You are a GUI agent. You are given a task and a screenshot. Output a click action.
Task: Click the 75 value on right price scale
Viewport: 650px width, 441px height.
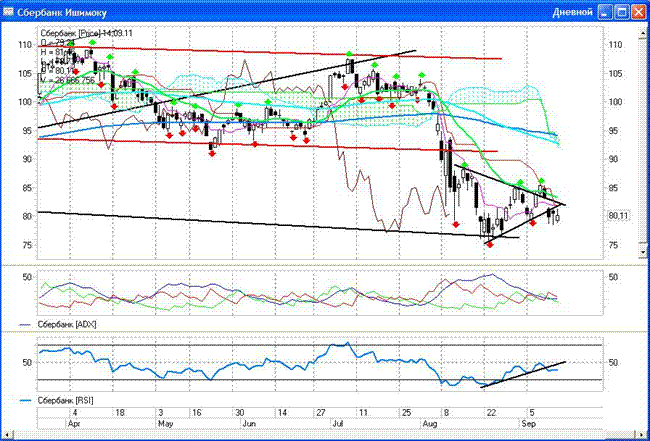pos(615,245)
